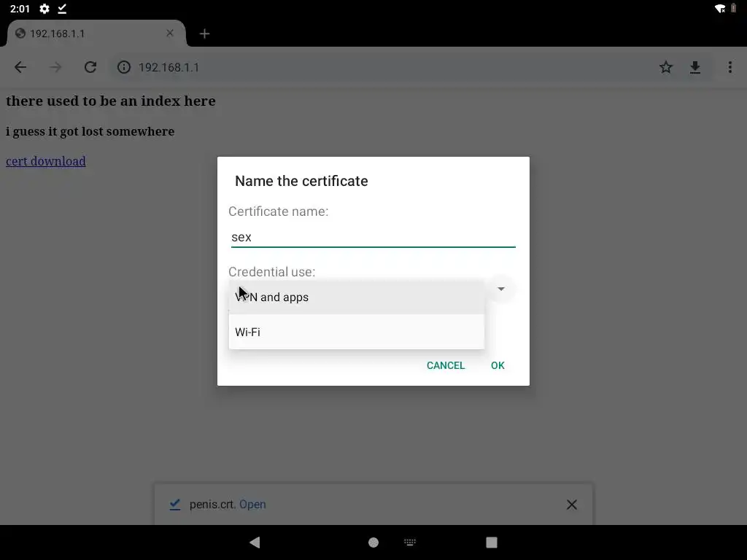Cancel the certificate naming dialog
Screen dimensions: 747x560
coord(446,365)
